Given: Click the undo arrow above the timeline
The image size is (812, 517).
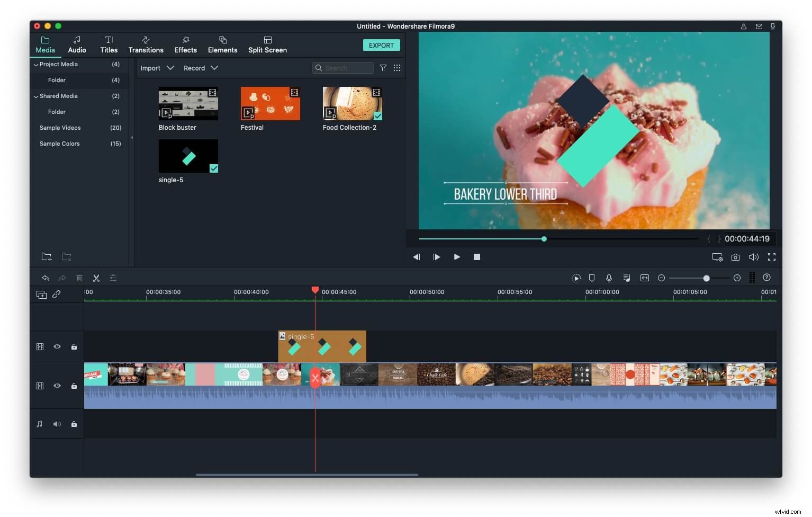Looking at the screenshot, I should tap(46, 278).
